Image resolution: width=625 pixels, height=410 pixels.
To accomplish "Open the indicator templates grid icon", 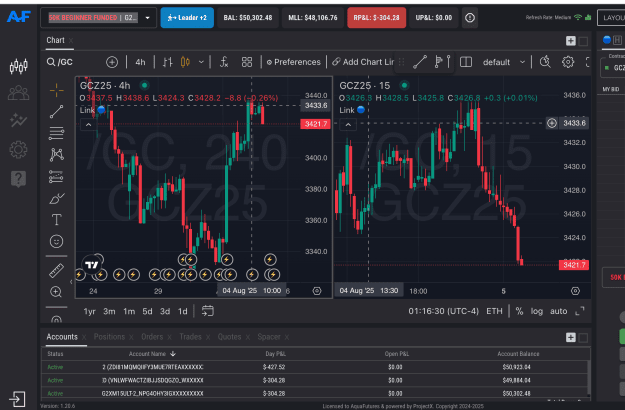I will pos(247,62).
